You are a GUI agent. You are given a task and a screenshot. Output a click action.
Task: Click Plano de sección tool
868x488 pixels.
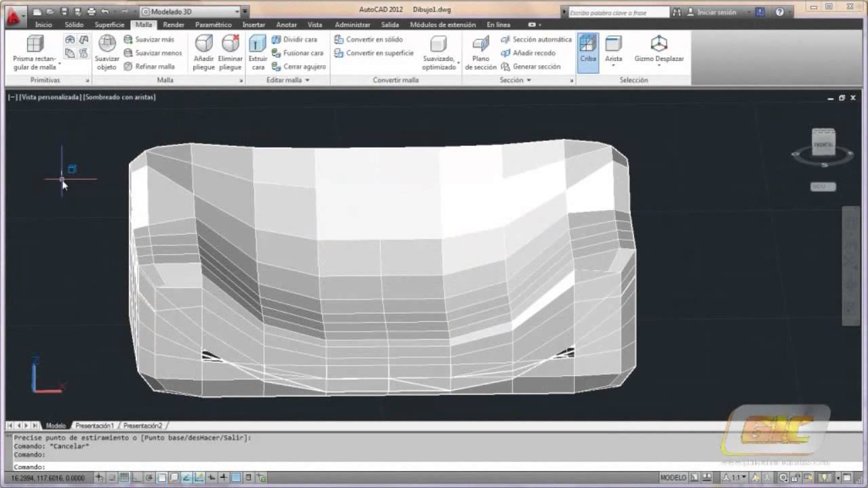481,53
